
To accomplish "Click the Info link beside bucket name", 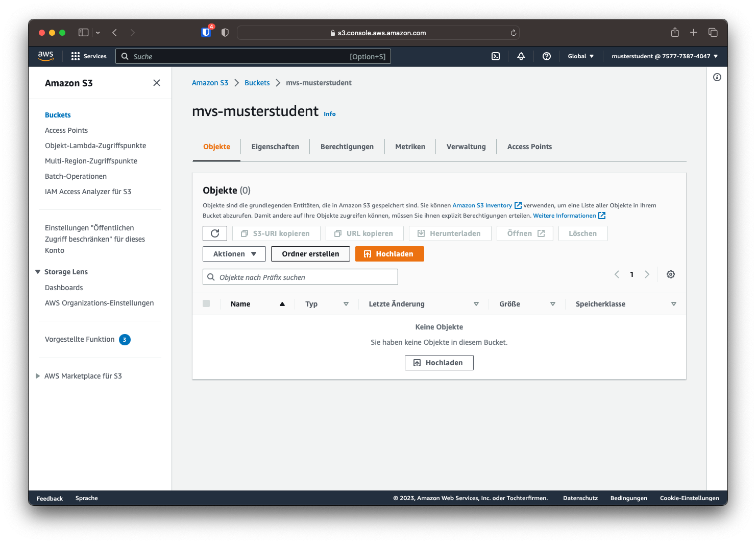I will (330, 114).
